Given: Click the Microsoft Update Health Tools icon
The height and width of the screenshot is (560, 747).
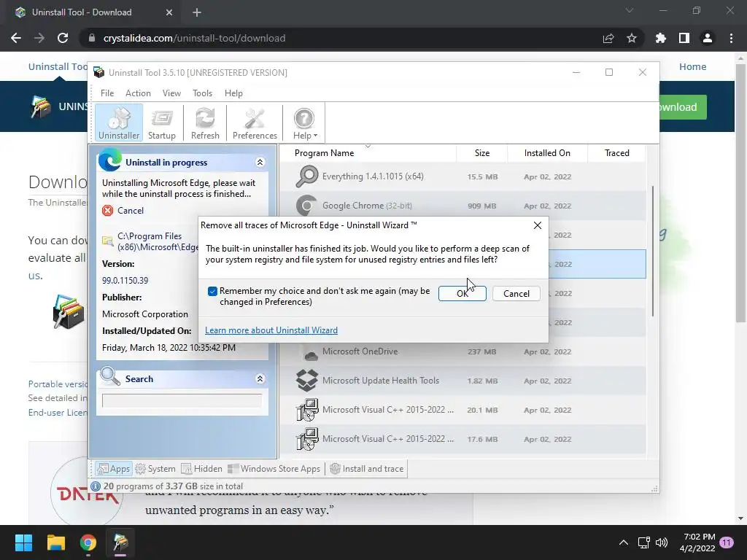Looking at the screenshot, I should [306, 381].
